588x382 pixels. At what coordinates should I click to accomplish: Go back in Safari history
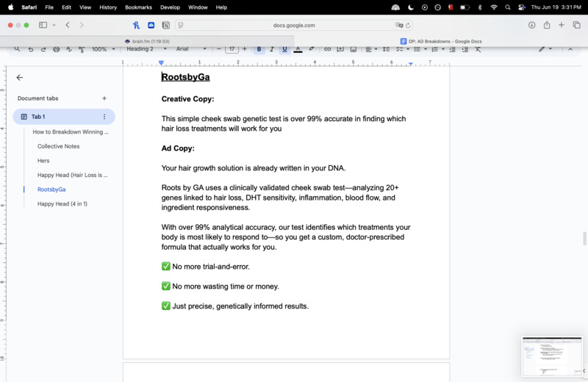click(x=68, y=25)
